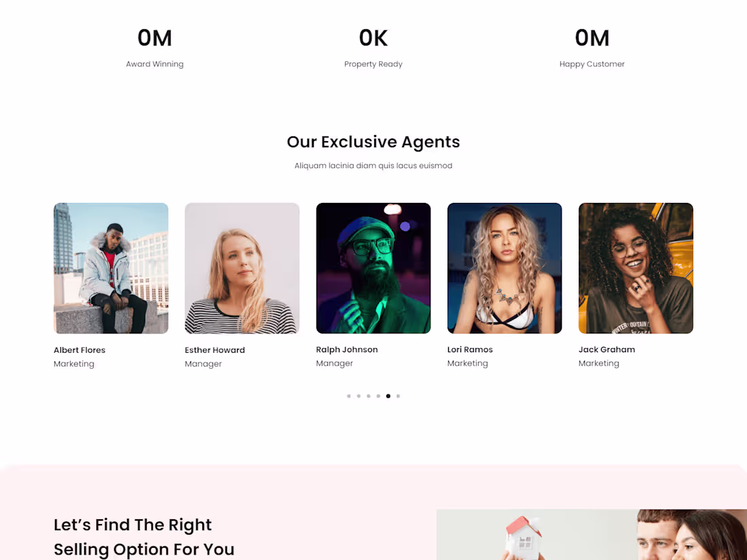747x560 pixels.
Task: Click the Ralph Johnson name link
Action: (x=347, y=350)
